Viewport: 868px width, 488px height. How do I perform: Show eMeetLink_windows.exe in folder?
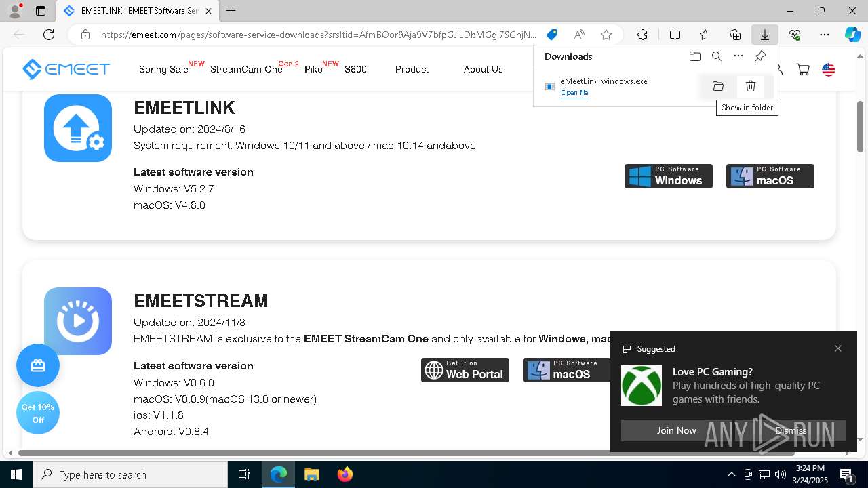718,86
